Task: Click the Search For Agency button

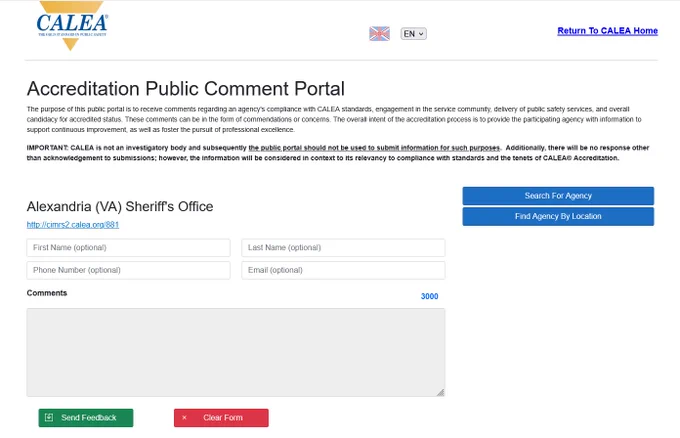Action: pyautogui.click(x=558, y=196)
